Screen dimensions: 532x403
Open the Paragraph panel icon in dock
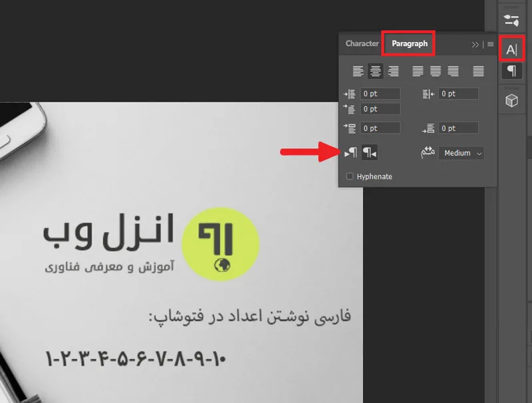(x=511, y=71)
